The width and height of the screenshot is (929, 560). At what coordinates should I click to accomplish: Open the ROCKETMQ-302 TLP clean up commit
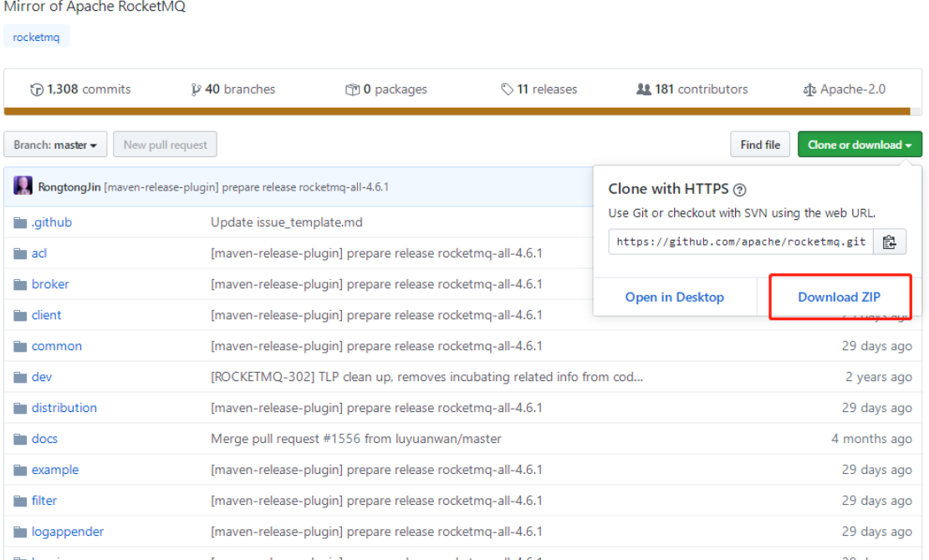click(426, 377)
